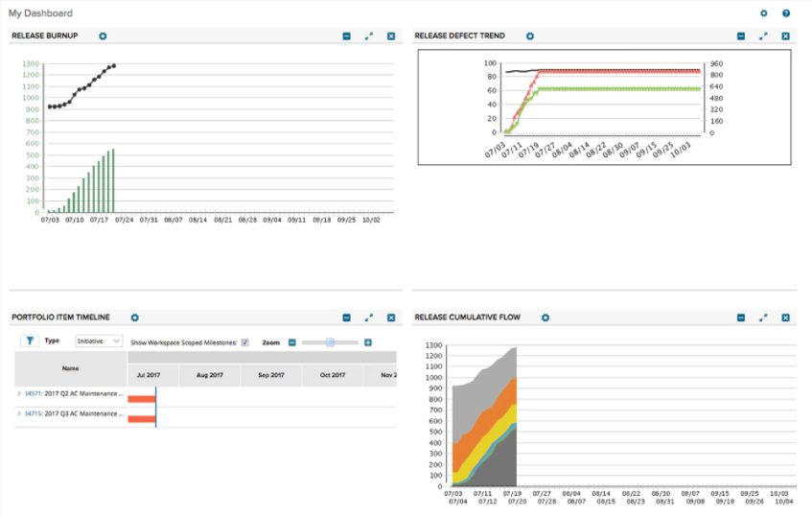Collapse the Release Defect Trend panel
The width and height of the screenshot is (812, 517).
741,36
